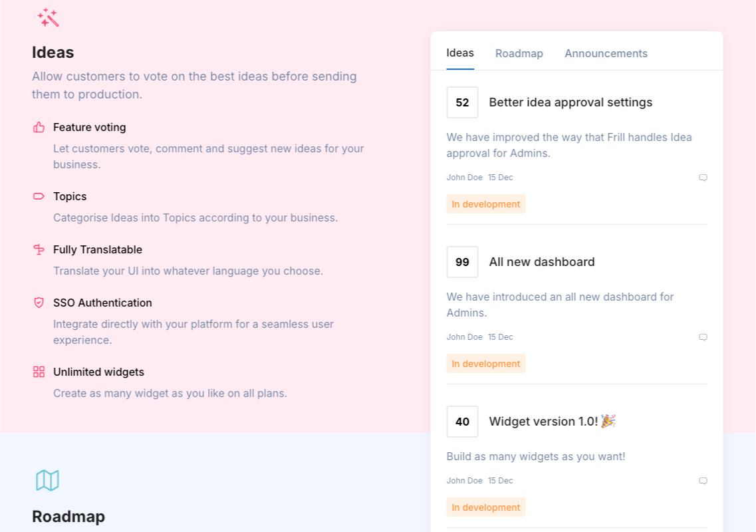Upvote Better idea approval settings
The width and height of the screenshot is (756, 532).
(462, 102)
